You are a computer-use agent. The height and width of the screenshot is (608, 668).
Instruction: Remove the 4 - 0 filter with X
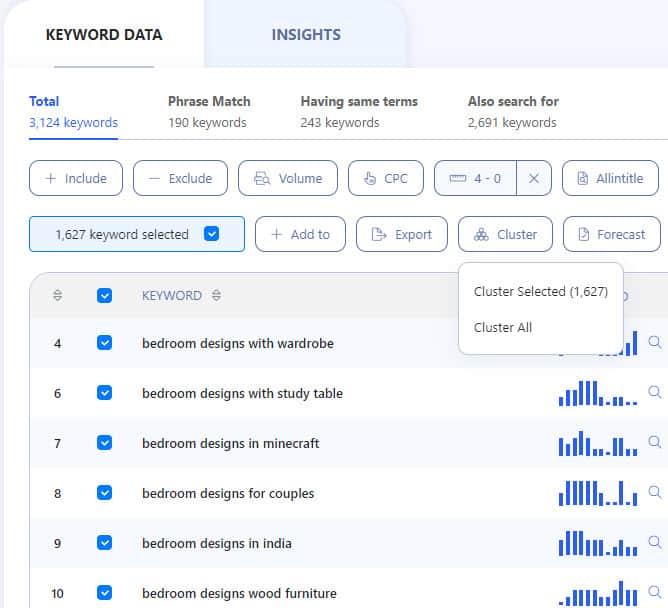click(534, 178)
